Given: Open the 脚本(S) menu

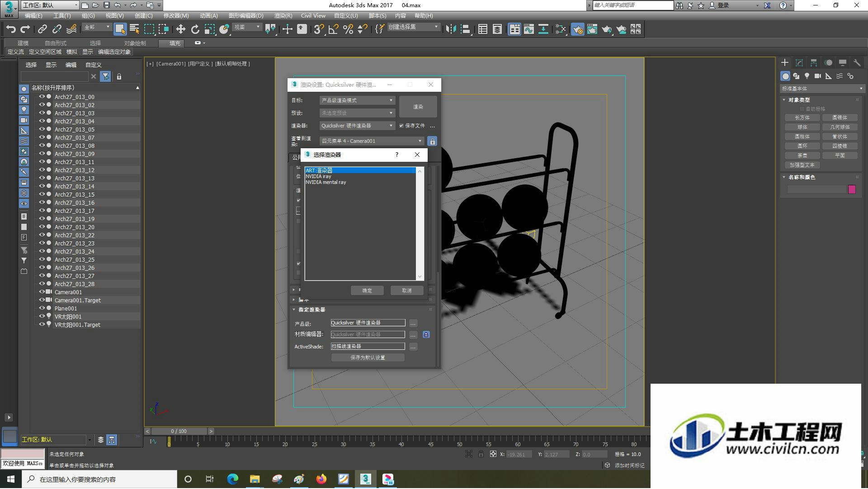Looking at the screenshot, I should pos(377,16).
